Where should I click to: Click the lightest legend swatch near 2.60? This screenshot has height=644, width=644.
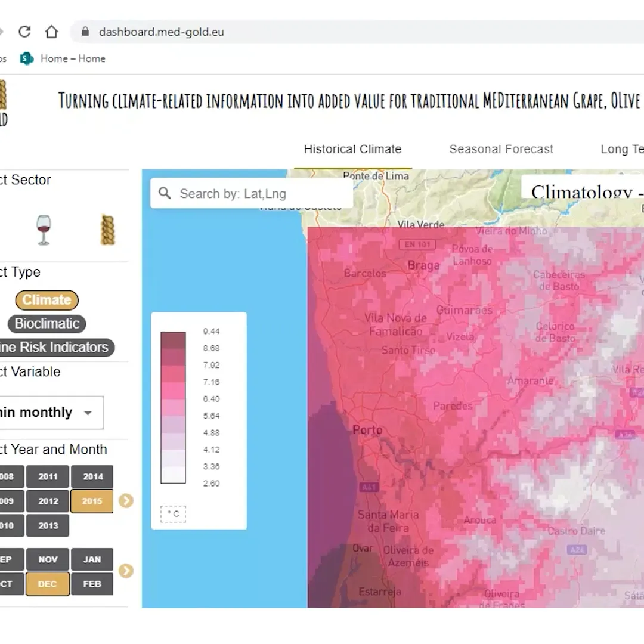(173, 475)
